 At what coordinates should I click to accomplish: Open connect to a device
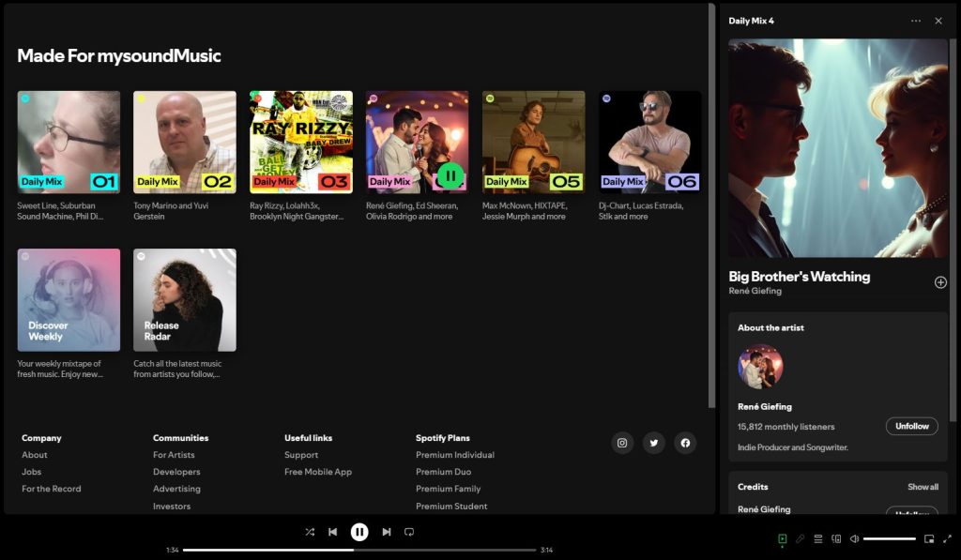pyautogui.click(x=836, y=538)
